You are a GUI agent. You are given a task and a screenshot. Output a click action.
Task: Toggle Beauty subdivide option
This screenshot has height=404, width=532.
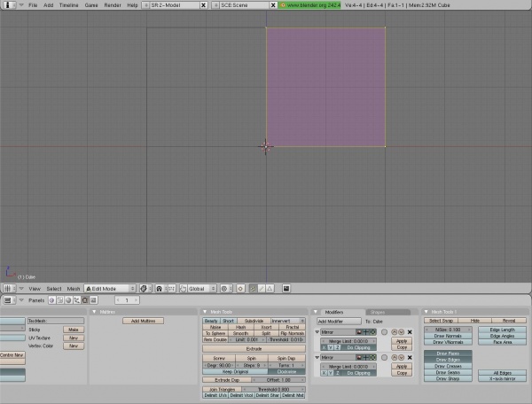tap(211, 321)
